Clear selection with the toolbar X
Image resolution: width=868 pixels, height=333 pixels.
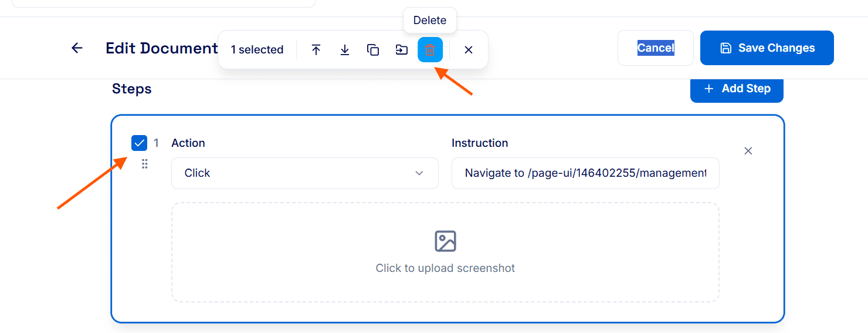pos(469,50)
